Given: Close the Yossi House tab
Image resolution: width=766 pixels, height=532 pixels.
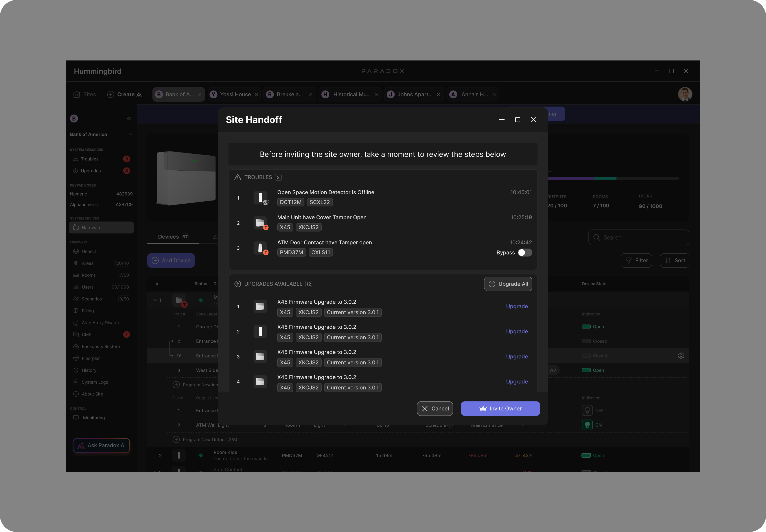Looking at the screenshot, I should tap(256, 94).
